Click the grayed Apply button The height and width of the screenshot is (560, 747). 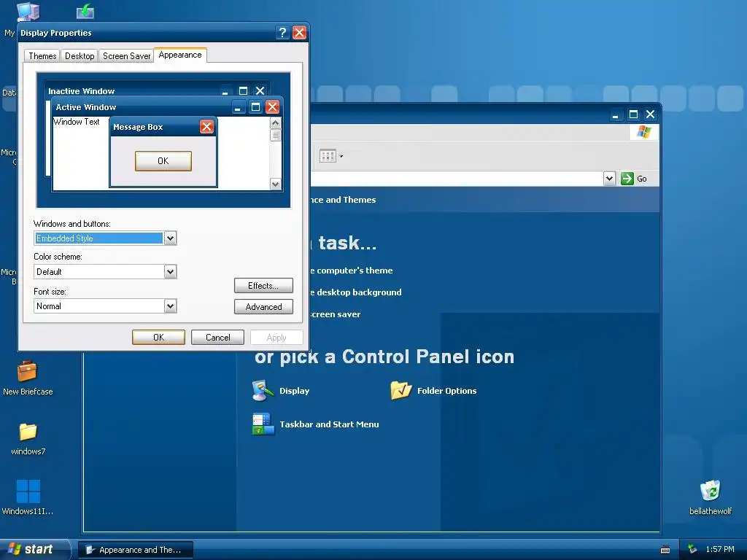[276, 337]
